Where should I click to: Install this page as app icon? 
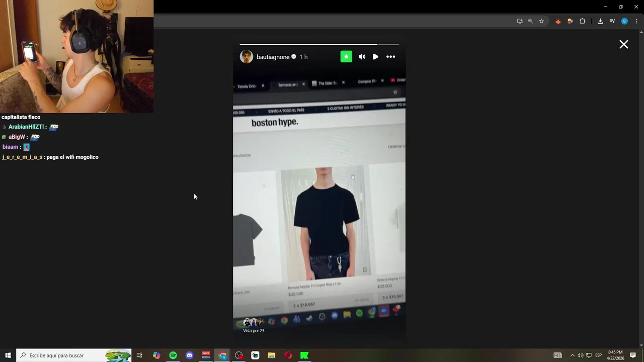coord(520,21)
